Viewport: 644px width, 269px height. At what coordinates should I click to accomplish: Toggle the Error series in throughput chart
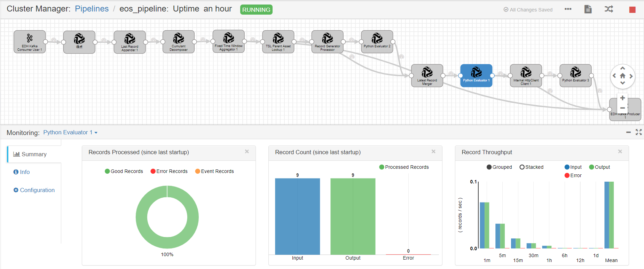[x=573, y=175]
